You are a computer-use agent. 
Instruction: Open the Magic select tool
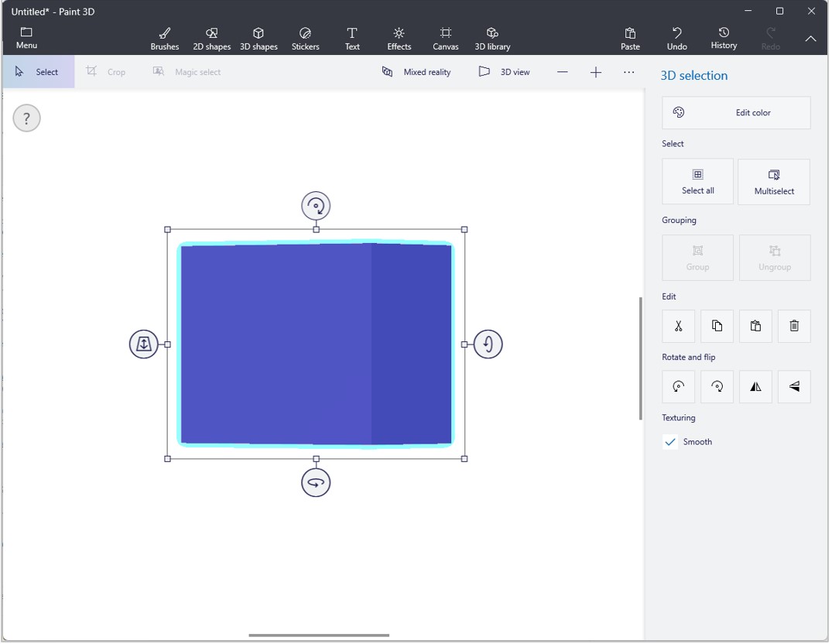[186, 71]
